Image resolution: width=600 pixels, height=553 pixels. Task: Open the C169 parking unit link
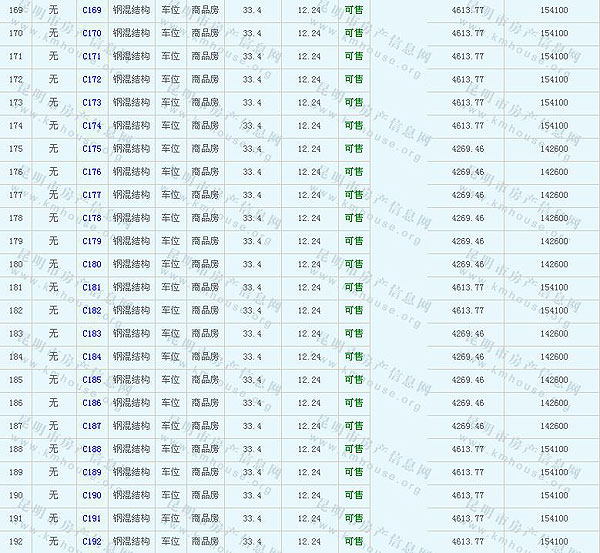[x=92, y=10]
